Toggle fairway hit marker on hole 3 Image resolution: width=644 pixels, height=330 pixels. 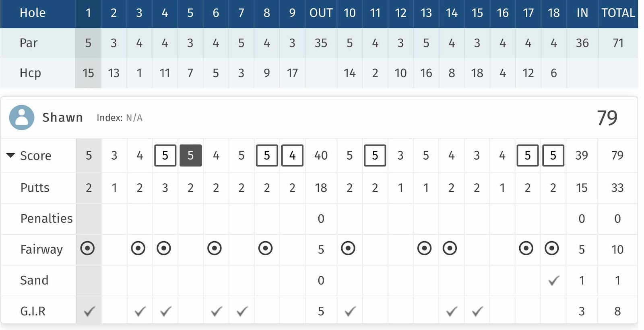(138, 248)
